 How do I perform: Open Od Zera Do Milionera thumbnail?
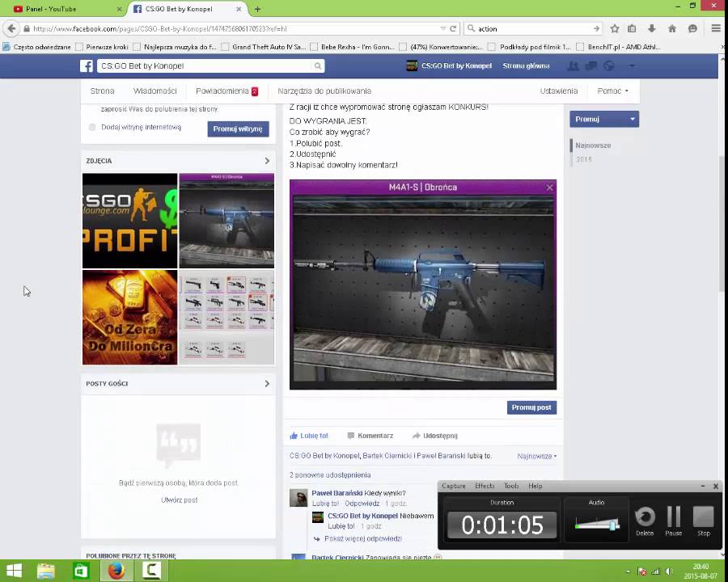[130, 318]
